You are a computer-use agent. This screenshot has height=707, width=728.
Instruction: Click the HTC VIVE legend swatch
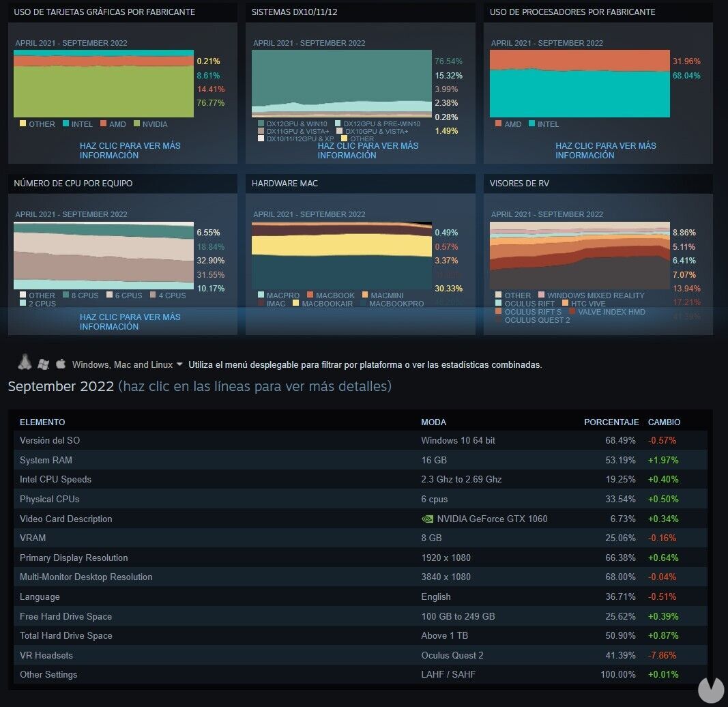pyautogui.click(x=565, y=303)
